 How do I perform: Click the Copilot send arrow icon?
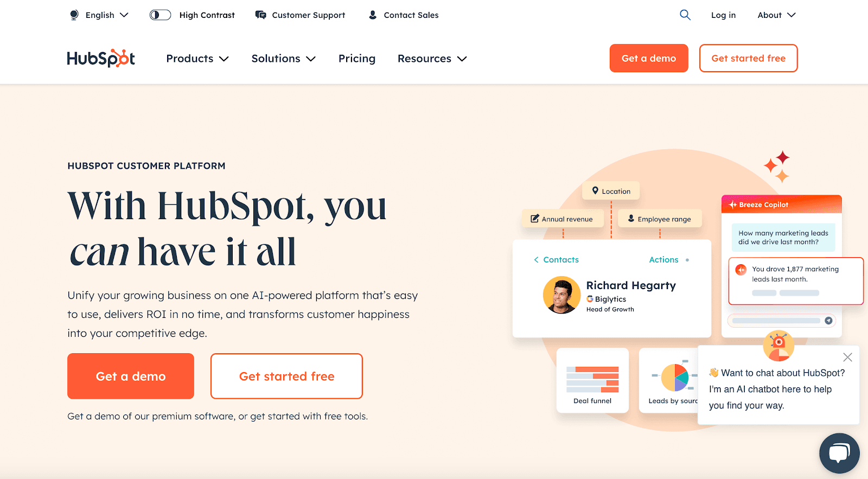(x=828, y=321)
